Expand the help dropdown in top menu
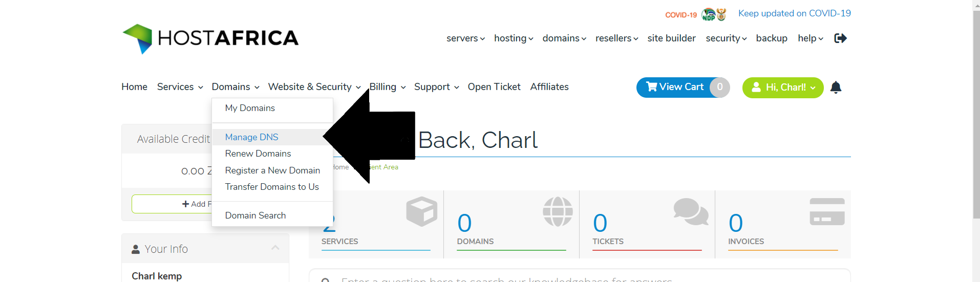This screenshot has height=282, width=980. pyautogui.click(x=810, y=38)
